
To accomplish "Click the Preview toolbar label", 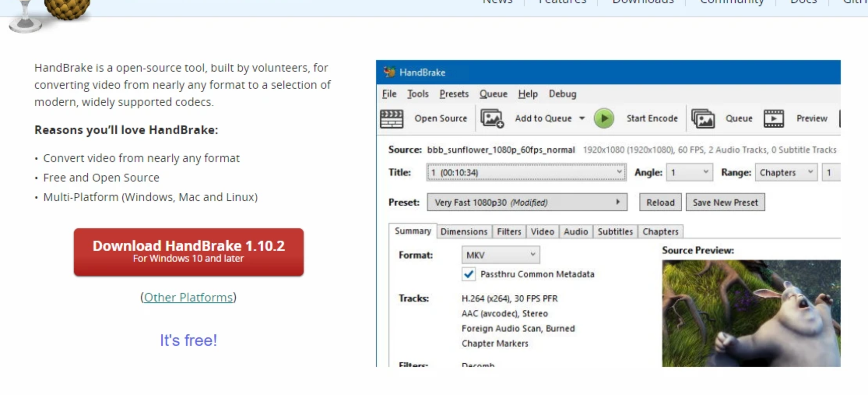I will 812,118.
